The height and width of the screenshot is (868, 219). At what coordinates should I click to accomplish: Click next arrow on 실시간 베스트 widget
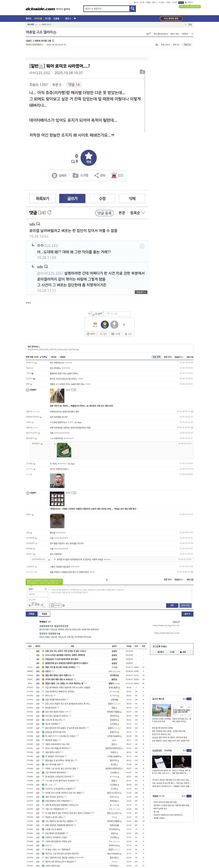coord(190,699)
